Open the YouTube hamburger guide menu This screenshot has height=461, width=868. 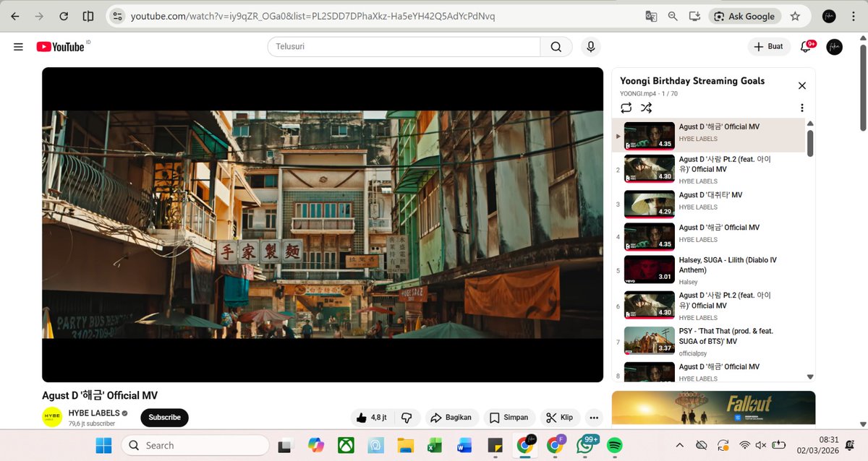tap(18, 47)
